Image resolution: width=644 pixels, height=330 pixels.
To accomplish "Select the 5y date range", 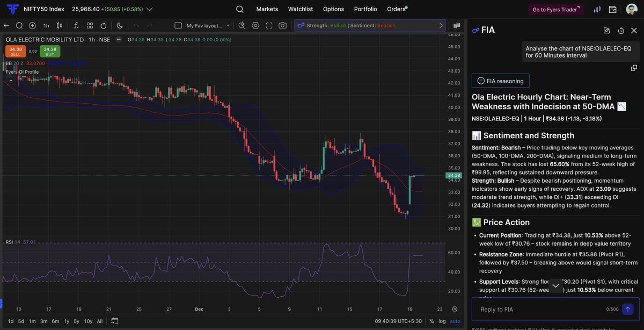I will [x=76, y=321].
